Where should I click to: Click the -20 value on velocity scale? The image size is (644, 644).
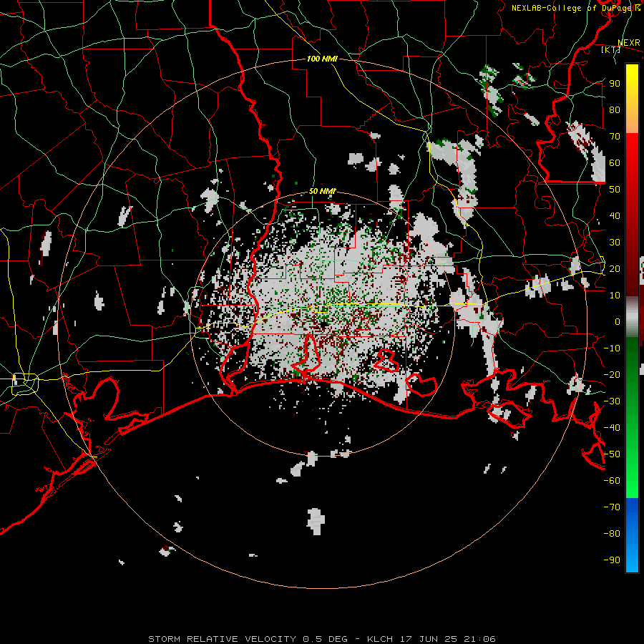tap(612, 375)
